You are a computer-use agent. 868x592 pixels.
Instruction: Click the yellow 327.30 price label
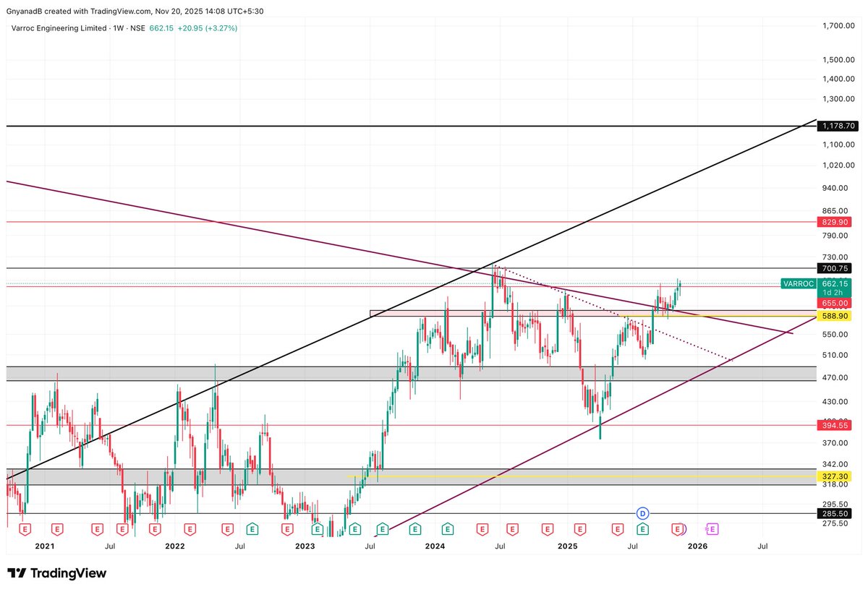click(x=835, y=476)
